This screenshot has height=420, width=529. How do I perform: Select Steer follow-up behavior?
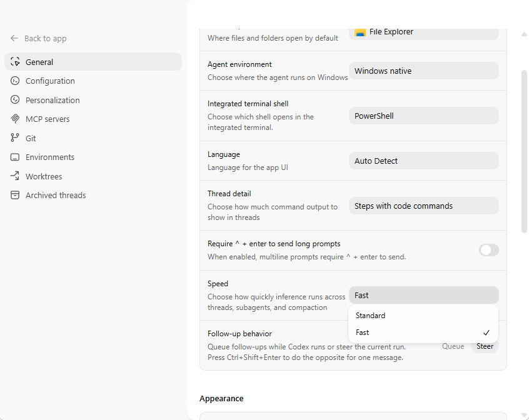pyautogui.click(x=485, y=346)
